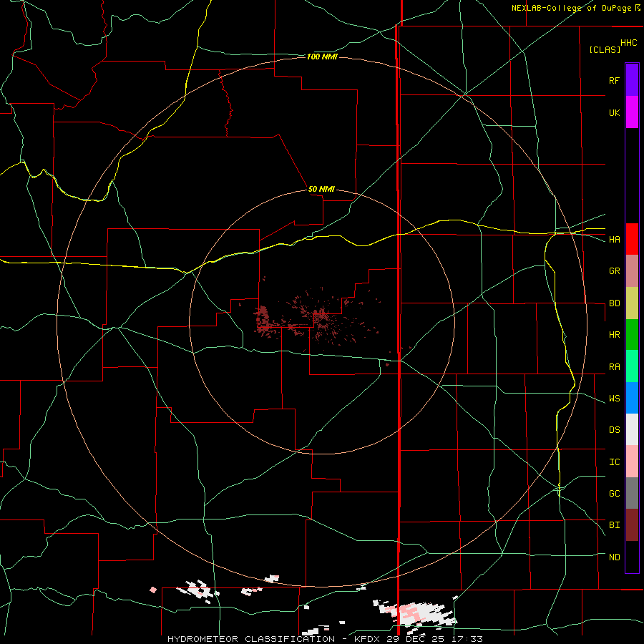
Task: Click the [CLAS] label
Action: [605, 50]
